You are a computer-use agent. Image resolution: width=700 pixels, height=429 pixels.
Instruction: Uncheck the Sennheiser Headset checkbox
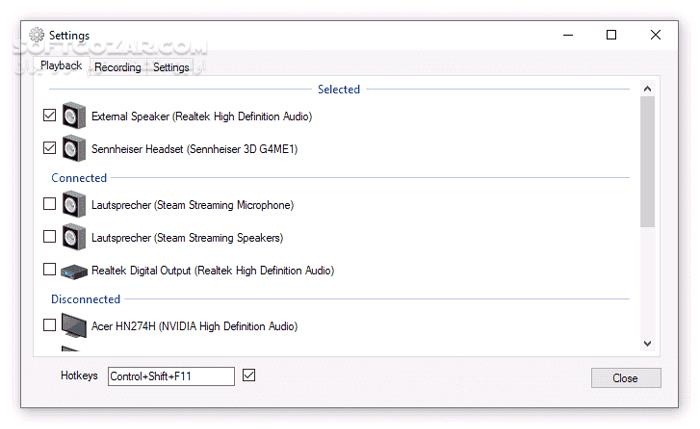tap(50, 149)
